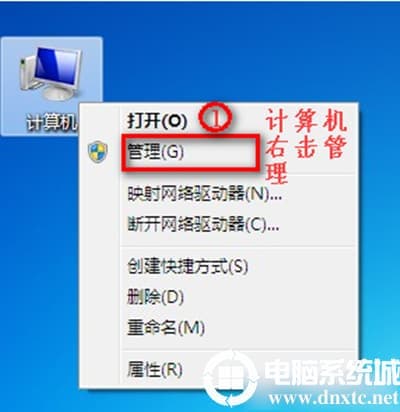Viewport: 400px width, 412px height.
Task: Select 映射网络驱动器(N)... menu entry
Action: [204, 193]
